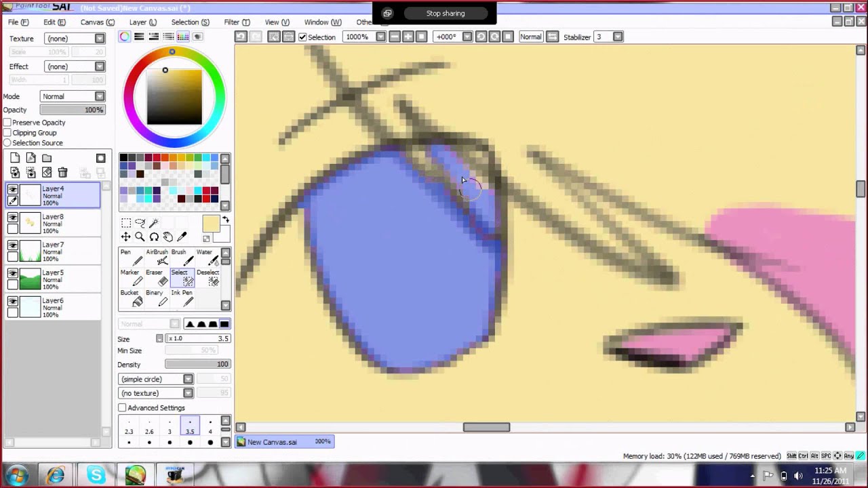Pick the lasso selection tool
868x488 pixels.
[140, 223]
